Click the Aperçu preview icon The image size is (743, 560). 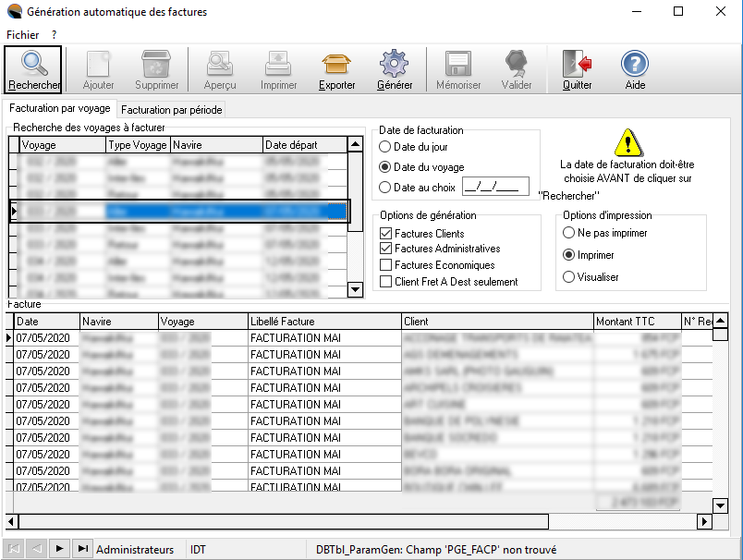(x=220, y=64)
